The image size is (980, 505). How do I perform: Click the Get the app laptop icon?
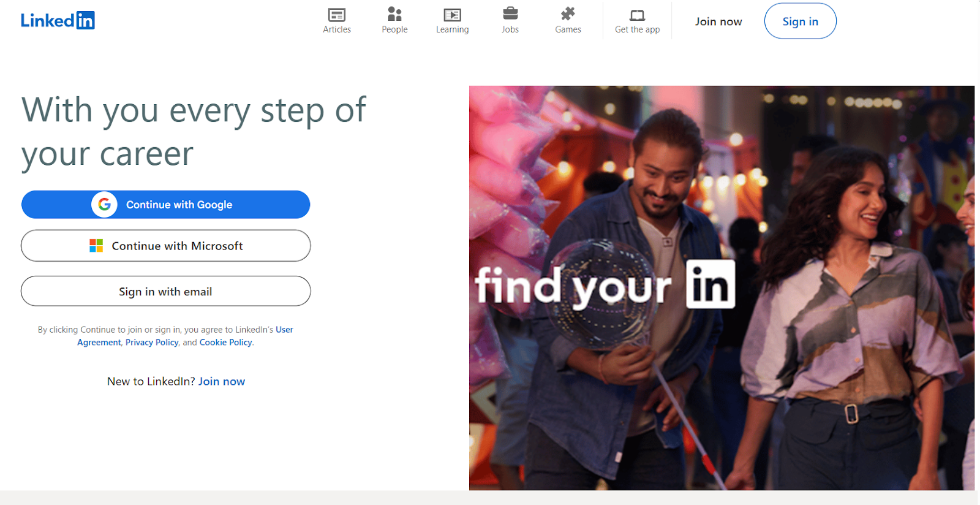point(637,15)
